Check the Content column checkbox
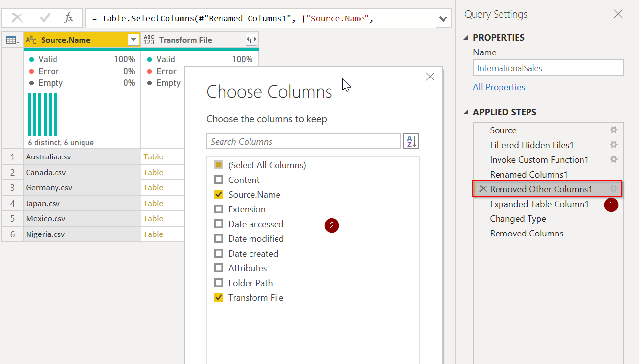 point(219,180)
